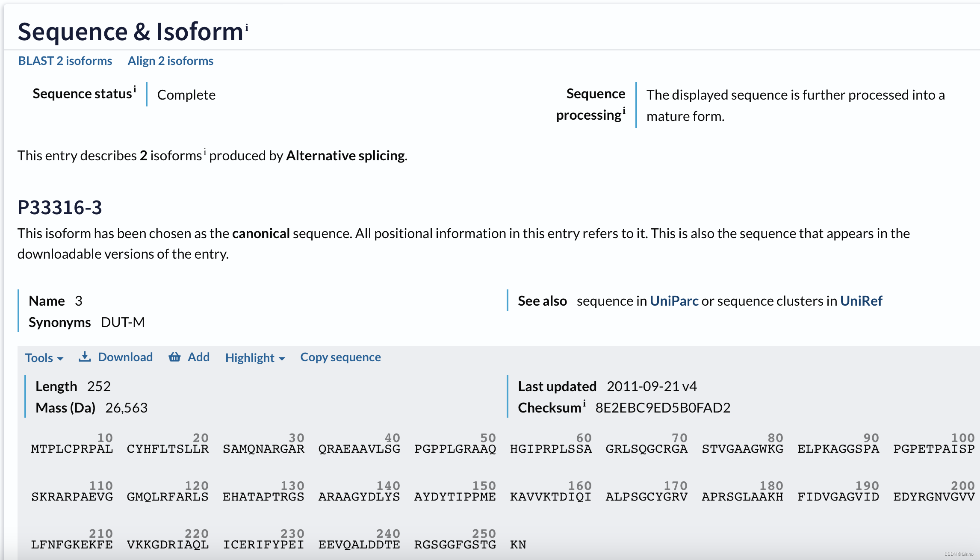Viewport: 980px width, 560px height.
Task: Click sequence block EEVQALDDTE
Action: coord(359,545)
